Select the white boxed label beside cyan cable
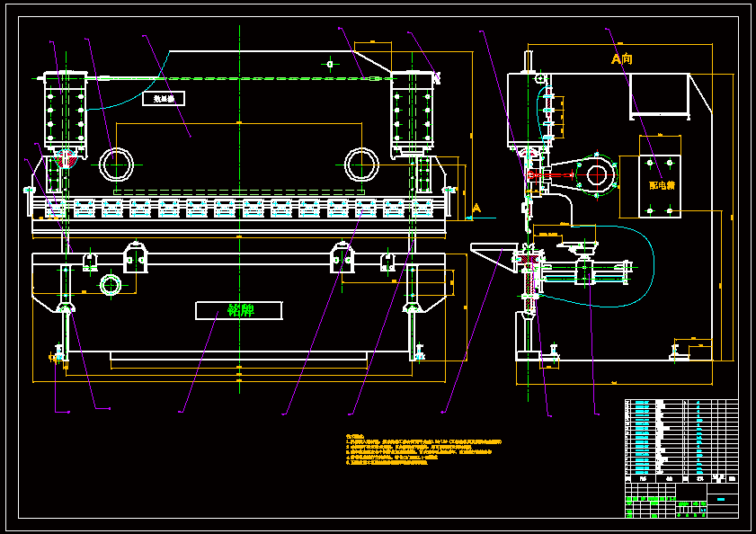This screenshot has height=534, width=756. pos(164,98)
